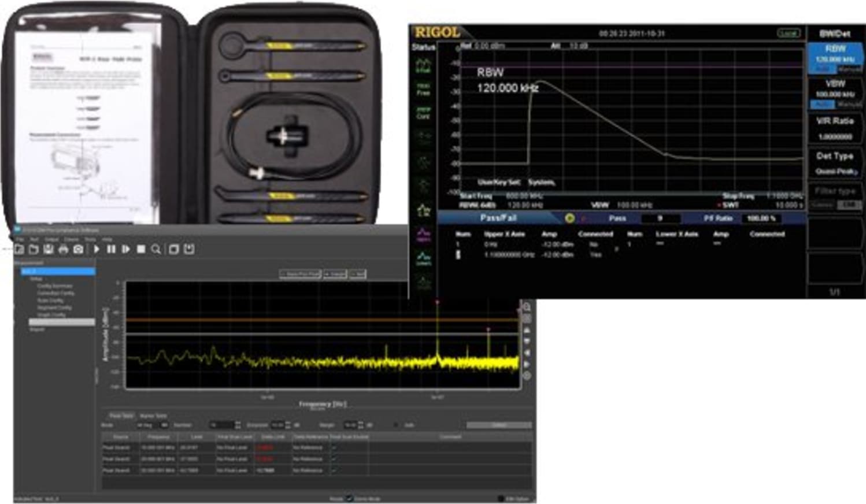Select the Det Type softkey
The width and height of the screenshot is (866, 504).
(835, 163)
